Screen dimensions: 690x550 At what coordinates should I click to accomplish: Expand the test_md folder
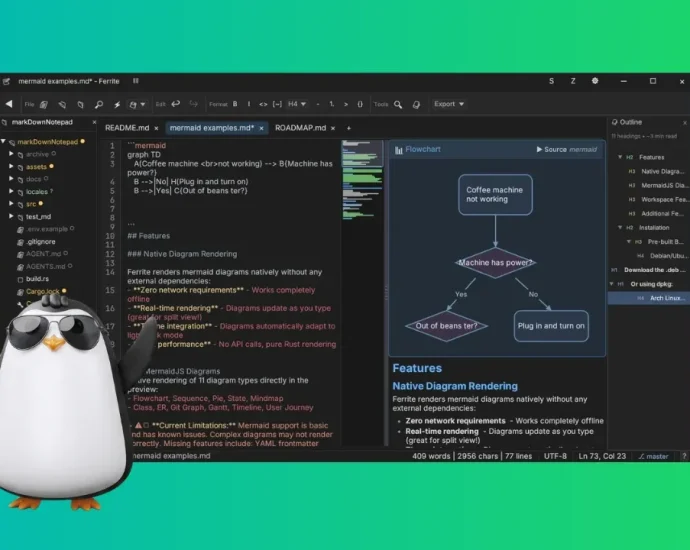[11, 216]
